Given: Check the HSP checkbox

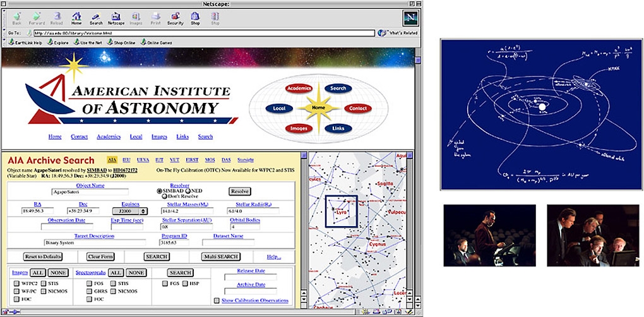Looking at the screenshot, I should (186, 284).
